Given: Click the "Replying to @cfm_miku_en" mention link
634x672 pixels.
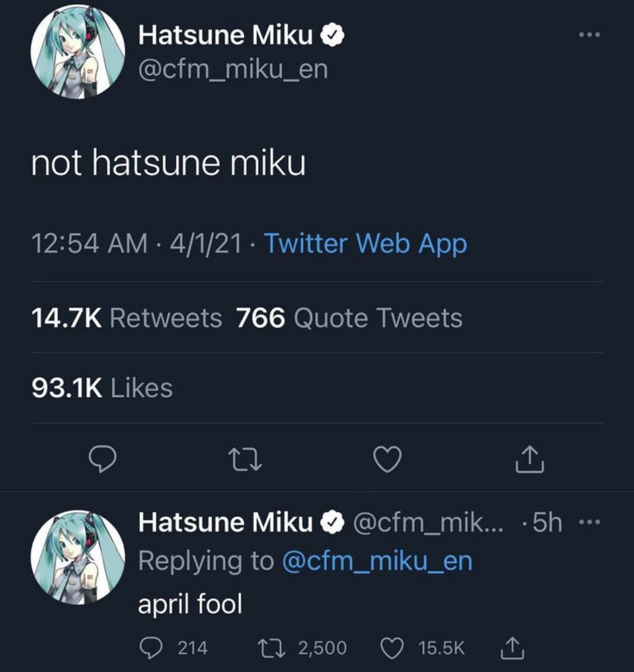Looking at the screenshot, I should tap(376, 561).
